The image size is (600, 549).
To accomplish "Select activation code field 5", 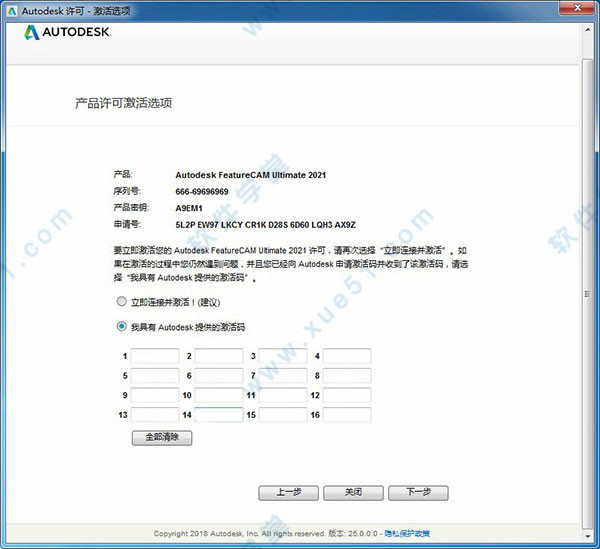I will pos(155,376).
